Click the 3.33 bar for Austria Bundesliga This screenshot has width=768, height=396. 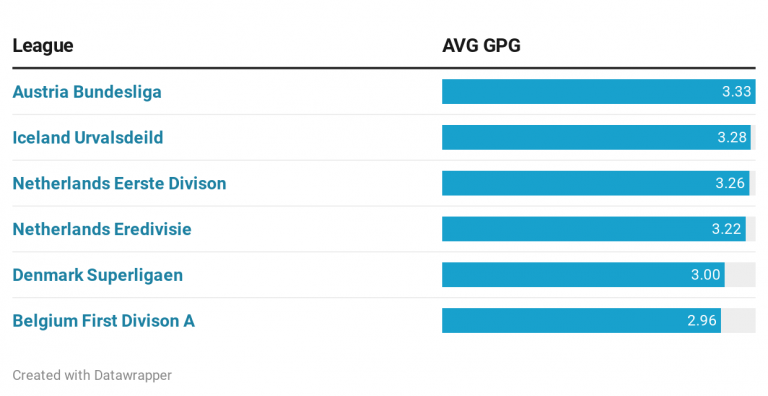[599, 92]
